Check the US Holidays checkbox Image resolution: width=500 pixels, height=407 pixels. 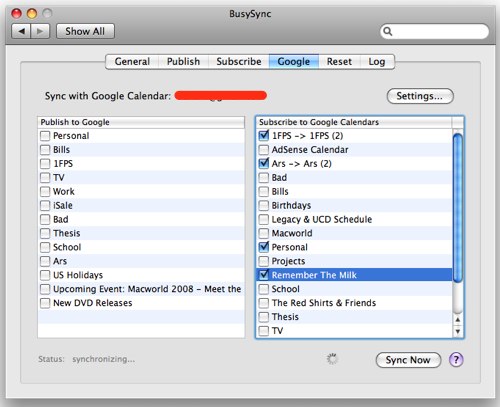[x=45, y=275]
